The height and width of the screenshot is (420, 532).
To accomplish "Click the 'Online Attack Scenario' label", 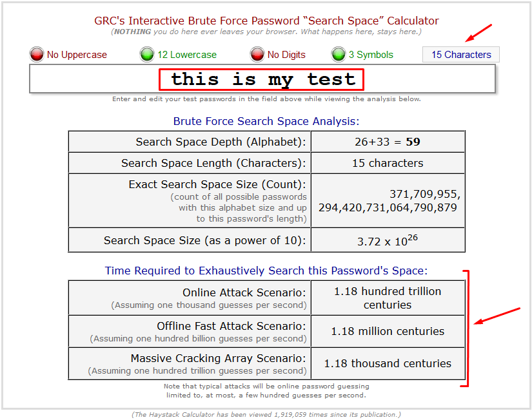I will click(244, 292).
